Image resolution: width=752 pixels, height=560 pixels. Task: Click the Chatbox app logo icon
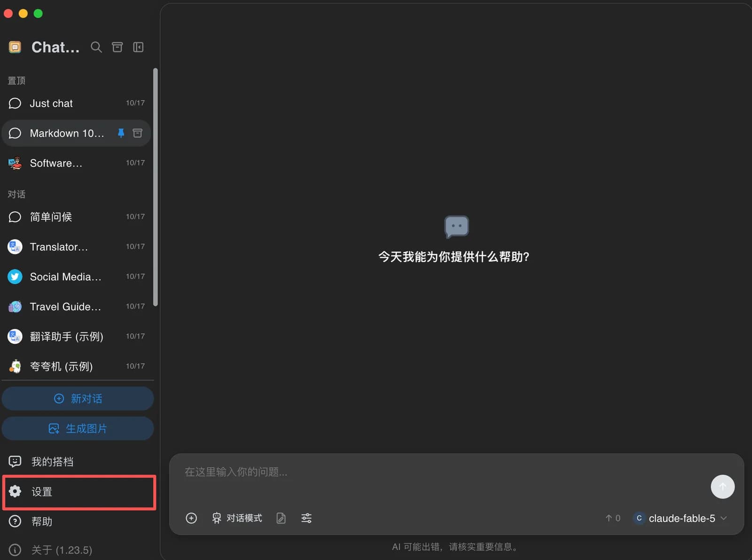tap(15, 47)
